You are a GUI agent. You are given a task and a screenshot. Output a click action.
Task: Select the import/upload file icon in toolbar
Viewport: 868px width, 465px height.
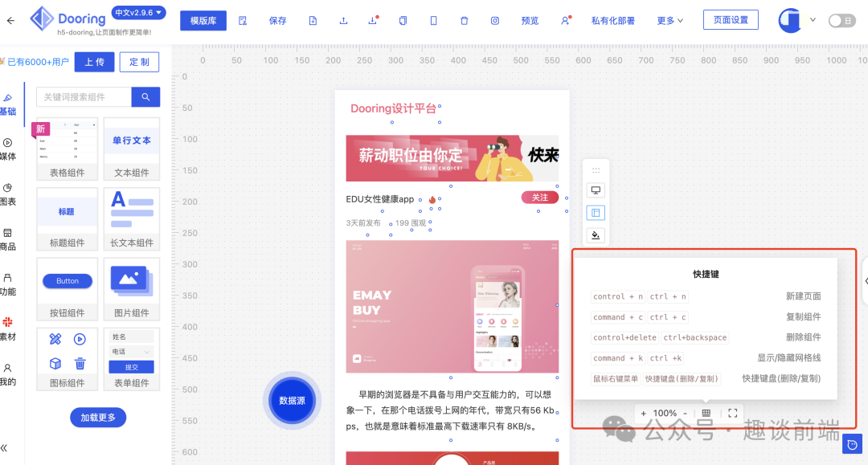click(x=344, y=20)
